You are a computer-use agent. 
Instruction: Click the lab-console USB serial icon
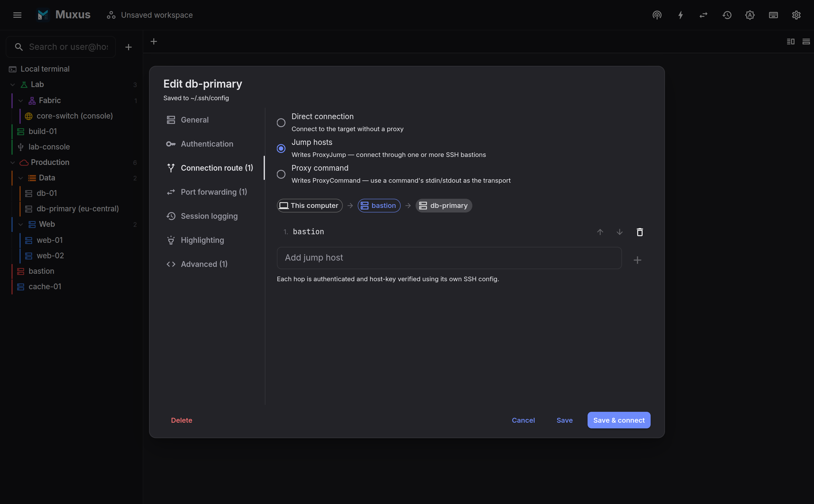(21, 147)
